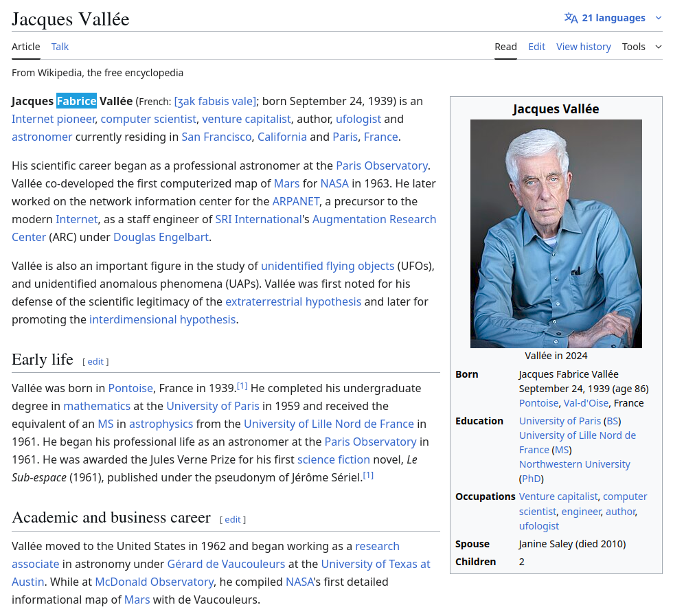Image resolution: width=673 pixels, height=616 pixels.
Task: Open the Paris link in the intro
Action: click(345, 137)
